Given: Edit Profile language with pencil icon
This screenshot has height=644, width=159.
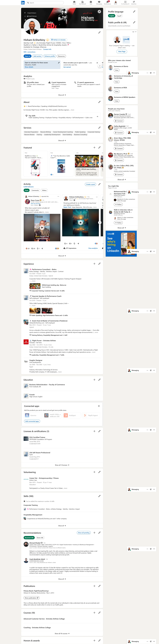Looking at the screenshot, I should pyautogui.click(x=134, y=11).
